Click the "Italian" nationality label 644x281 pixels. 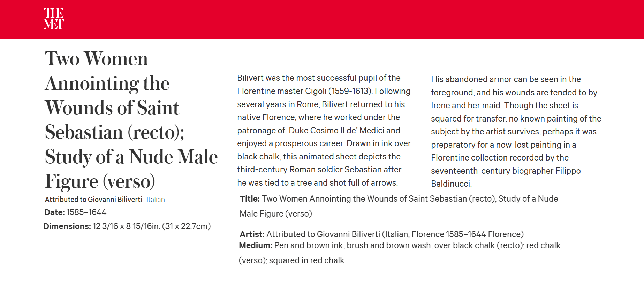click(156, 200)
